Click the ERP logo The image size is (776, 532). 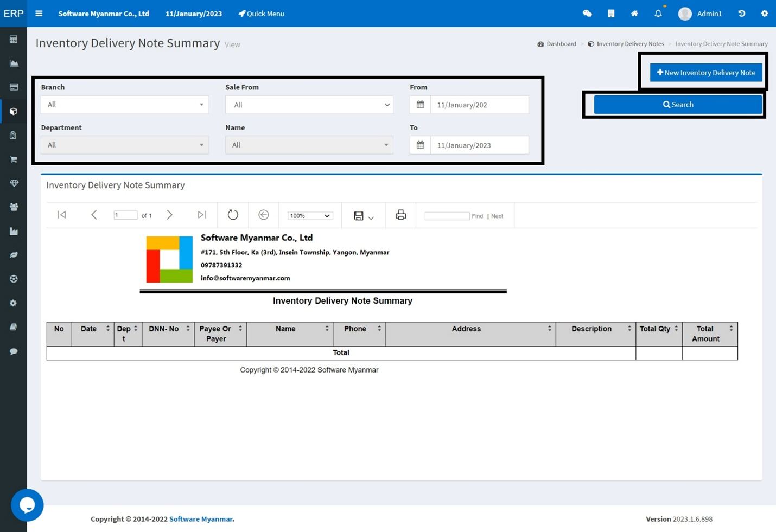point(14,14)
